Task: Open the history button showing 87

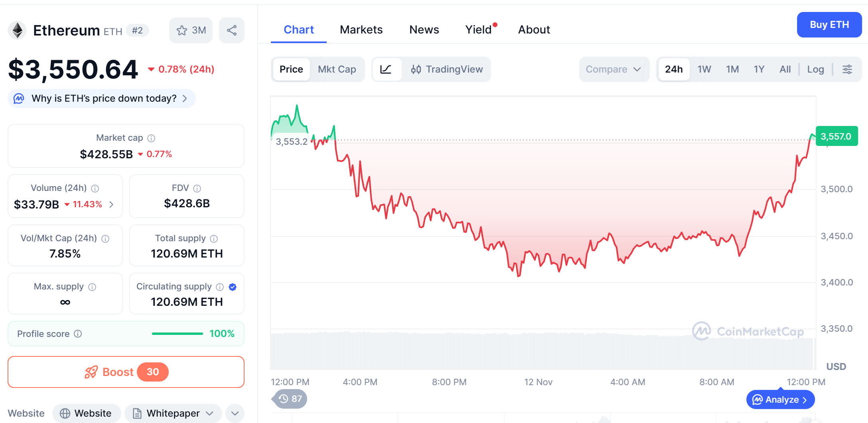Action: (x=290, y=399)
